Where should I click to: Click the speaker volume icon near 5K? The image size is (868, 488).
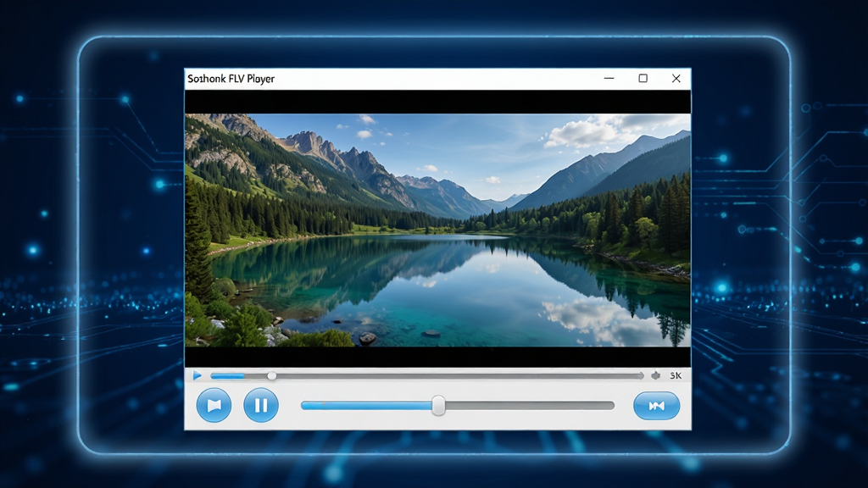656,375
